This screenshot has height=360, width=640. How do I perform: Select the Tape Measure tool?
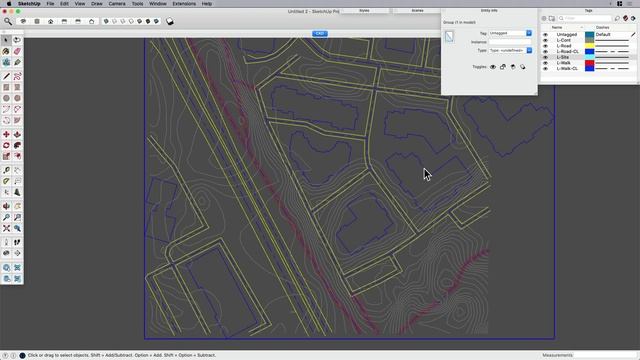coord(6,170)
